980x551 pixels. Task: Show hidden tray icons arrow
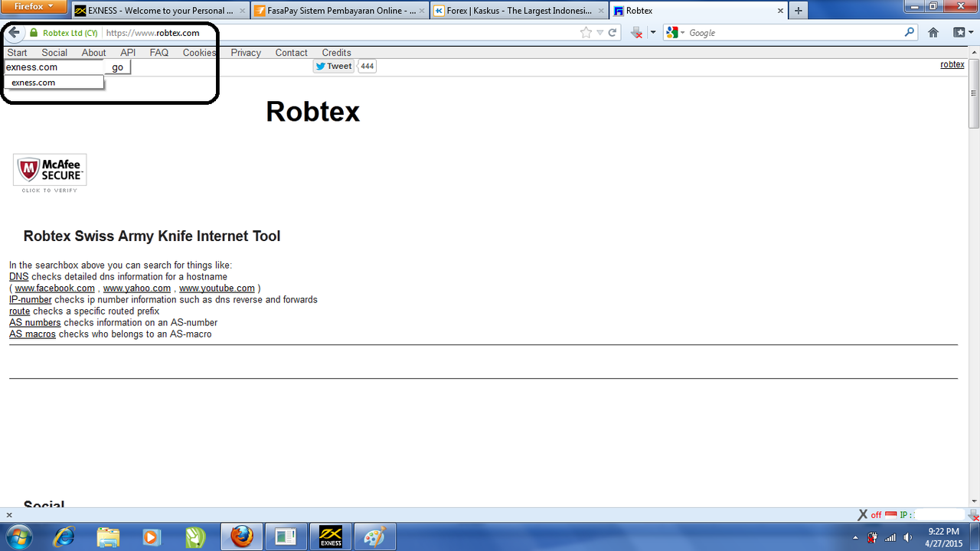coord(855,537)
